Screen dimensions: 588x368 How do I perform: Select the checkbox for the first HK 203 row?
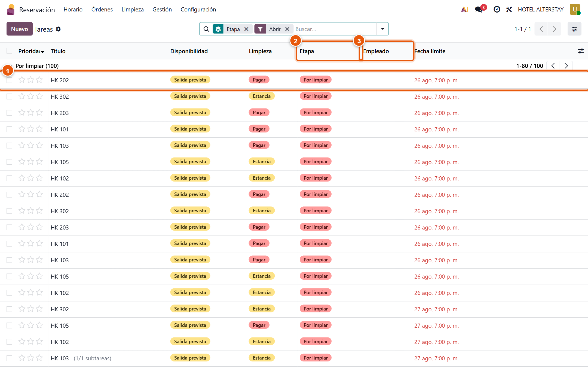point(10,113)
